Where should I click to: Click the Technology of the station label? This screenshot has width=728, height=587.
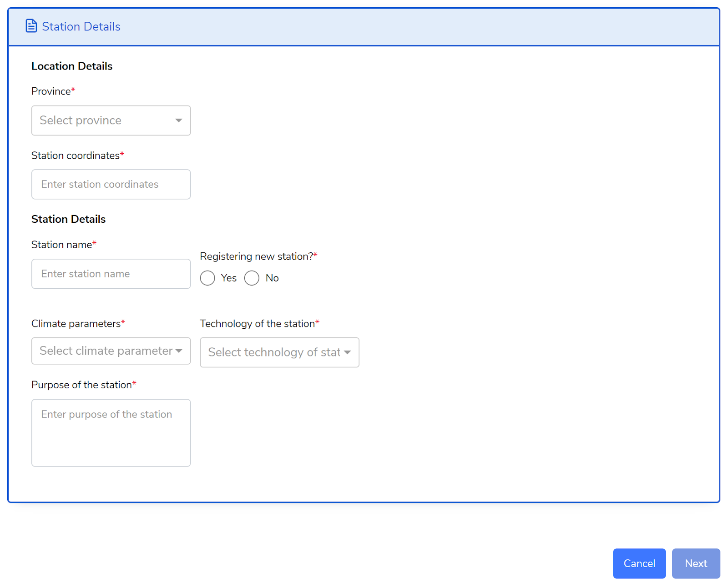(x=259, y=323)
